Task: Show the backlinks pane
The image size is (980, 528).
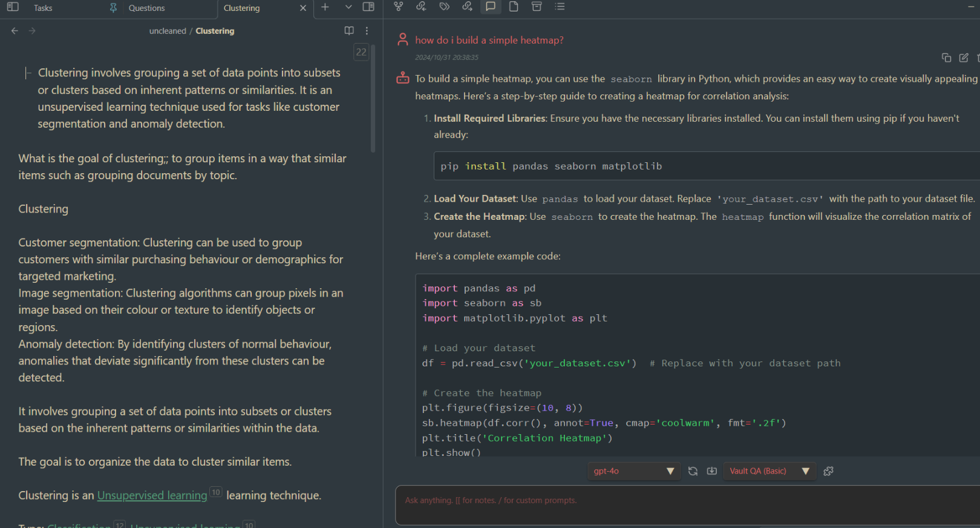Action: click(x=421, y=7)
